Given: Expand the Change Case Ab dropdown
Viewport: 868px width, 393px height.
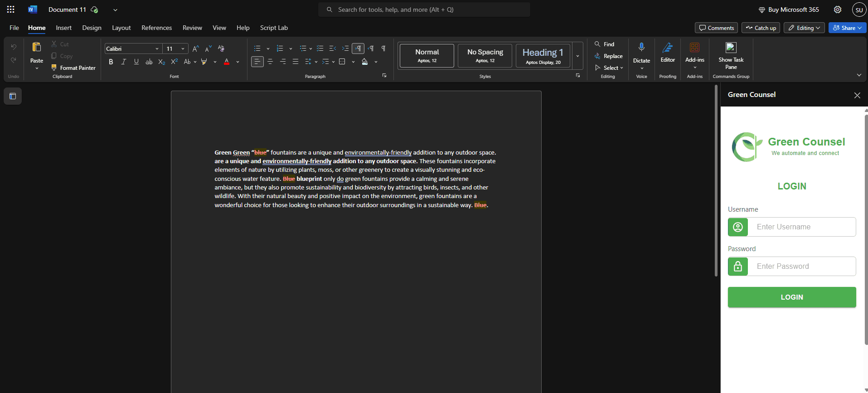Looking at the screenshot, I should tap(195, 62).
